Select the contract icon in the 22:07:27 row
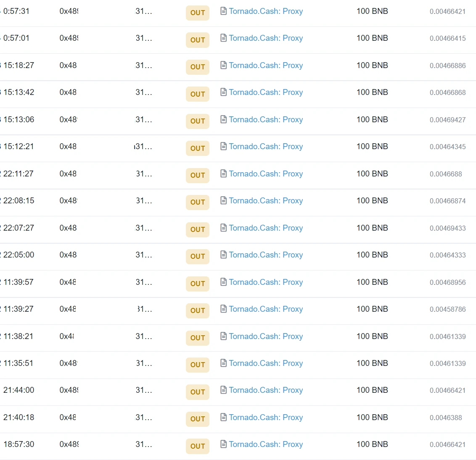The height and width of the screenshot is (460, 476). point(223,228)
